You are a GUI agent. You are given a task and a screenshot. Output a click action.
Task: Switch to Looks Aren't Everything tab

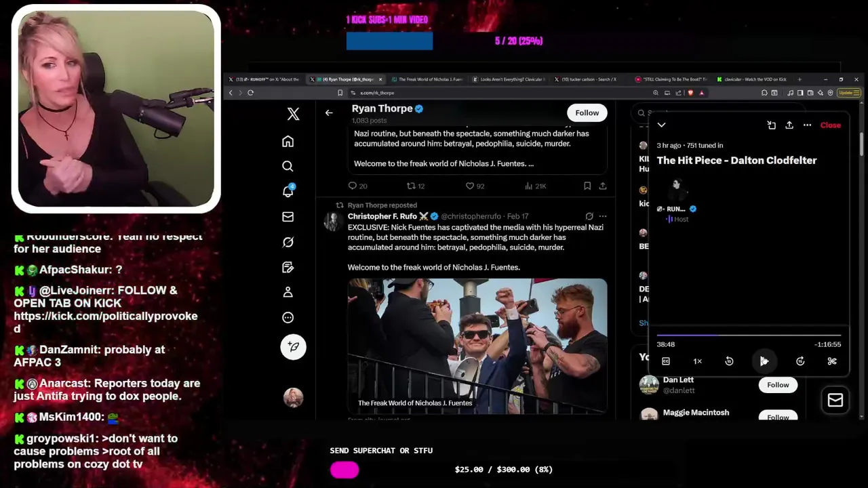[x=509, y=79]
